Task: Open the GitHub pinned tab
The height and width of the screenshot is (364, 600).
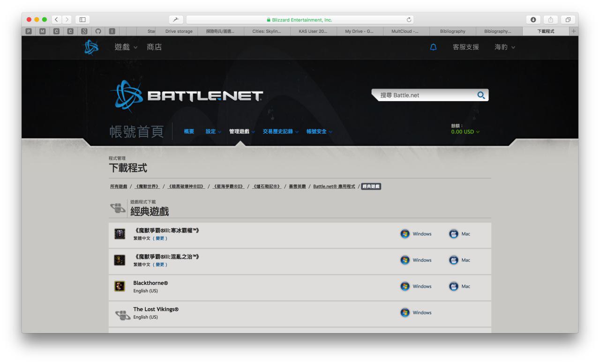Action: (x=98, y=31)
